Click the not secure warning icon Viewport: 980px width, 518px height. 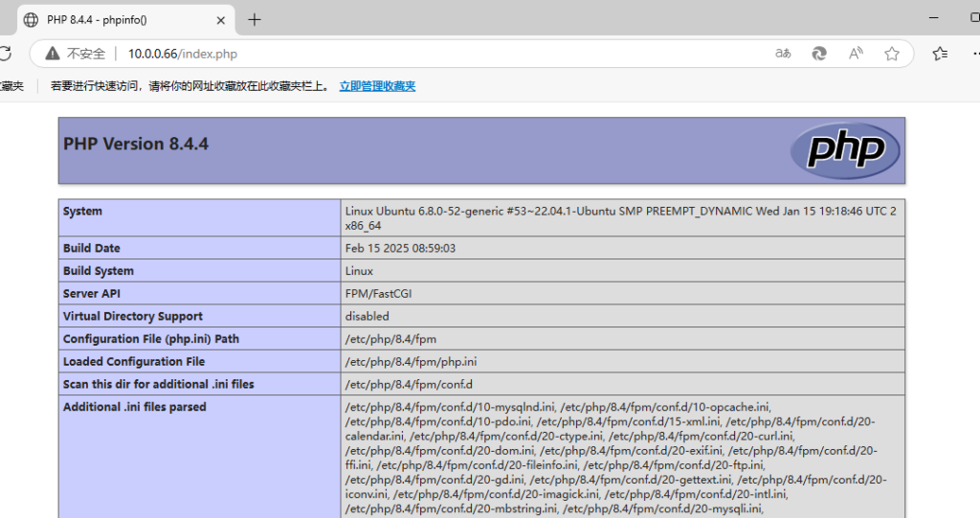click(53, 54)
